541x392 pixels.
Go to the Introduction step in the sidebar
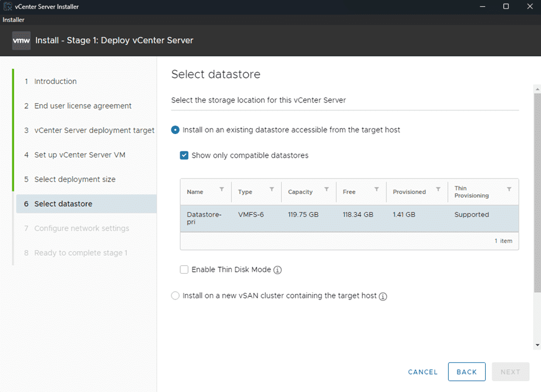(55, 81)
